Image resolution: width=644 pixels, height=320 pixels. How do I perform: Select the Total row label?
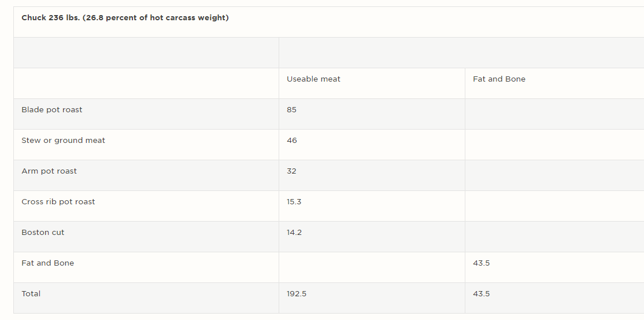[31, 294]
